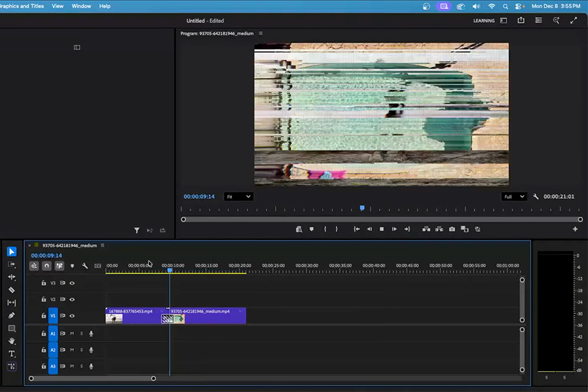
Task: Select the Track Select Forward tool
Action: (x=10, y=264)
